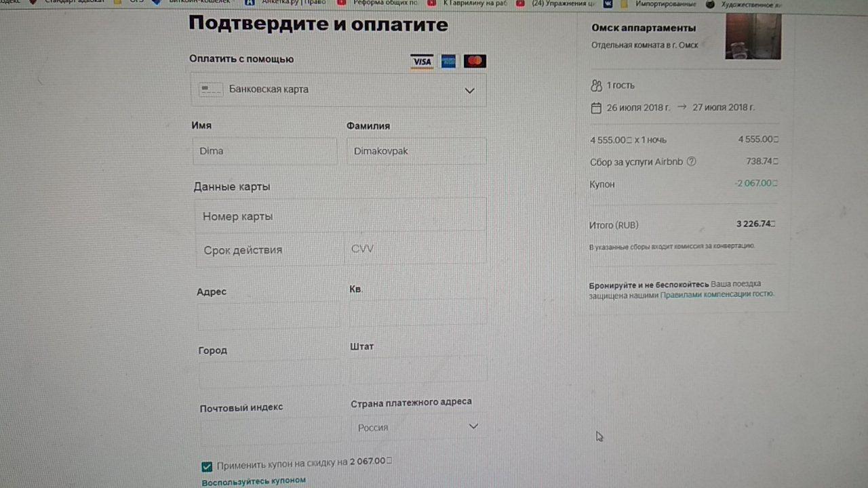Expand the Банковская карта payment method dropdown

(469, 90)
